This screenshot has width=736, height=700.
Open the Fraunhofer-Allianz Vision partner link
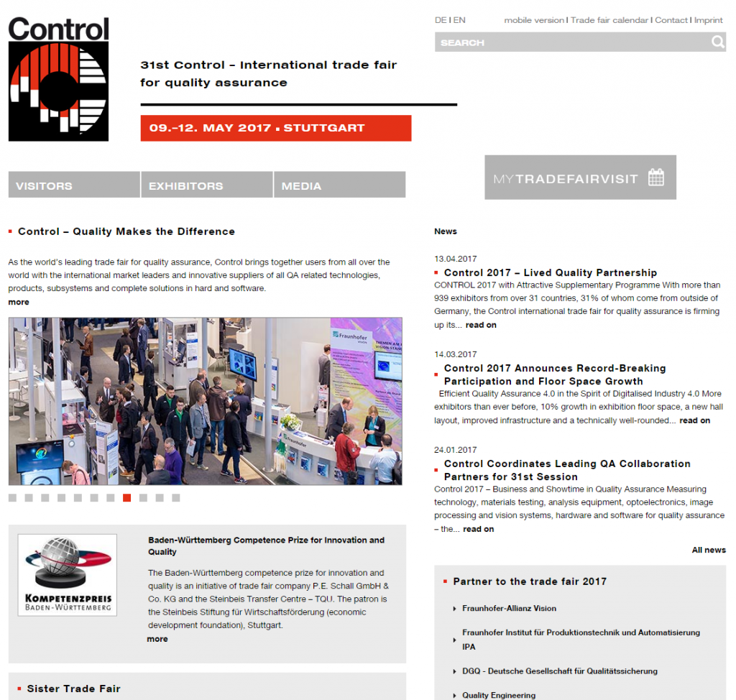[510, 609]
